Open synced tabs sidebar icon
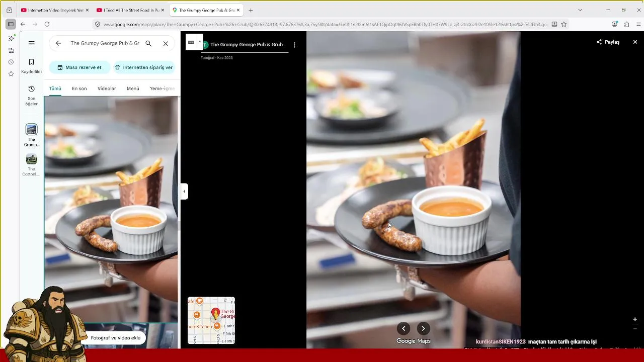 11,50
